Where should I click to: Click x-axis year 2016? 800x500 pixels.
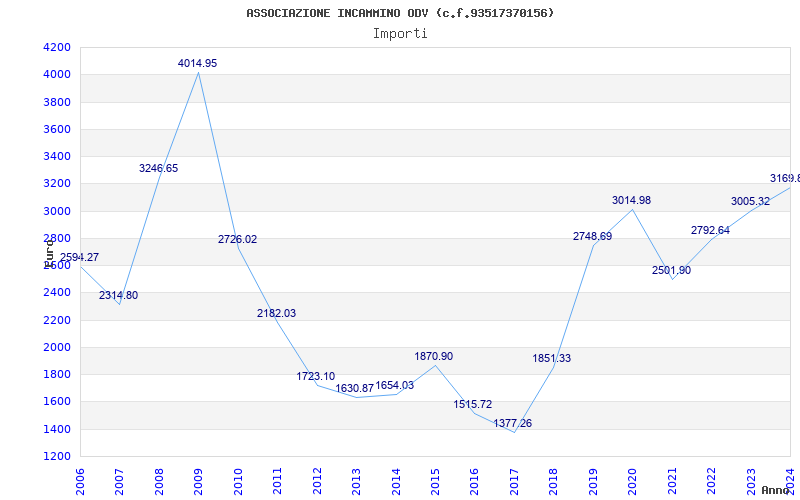click(474, 481)
